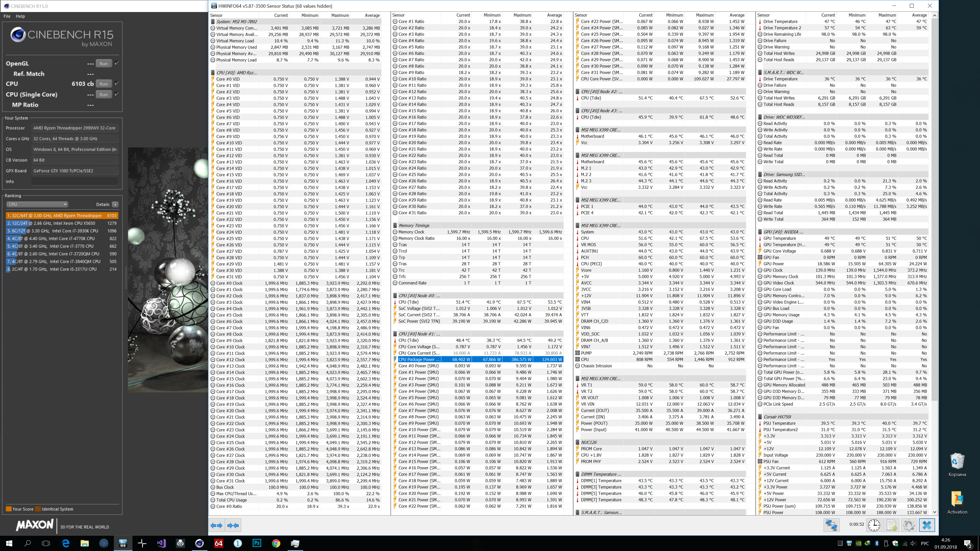Start logging with the sheet-plus icon
The height and width of the screenshot is (551, 980).
pos(891,525)
